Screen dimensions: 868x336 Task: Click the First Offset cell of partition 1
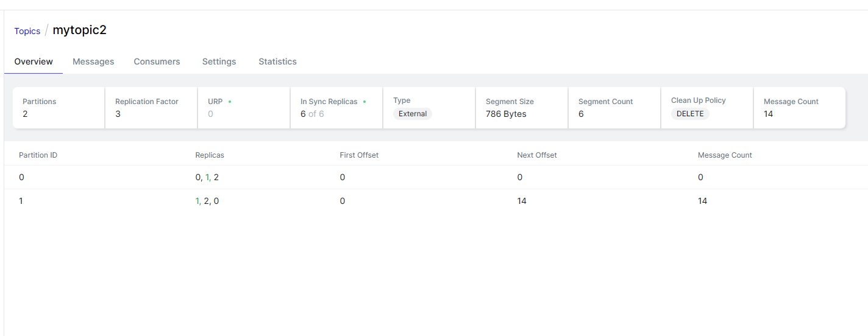click(x=343, y=201)
